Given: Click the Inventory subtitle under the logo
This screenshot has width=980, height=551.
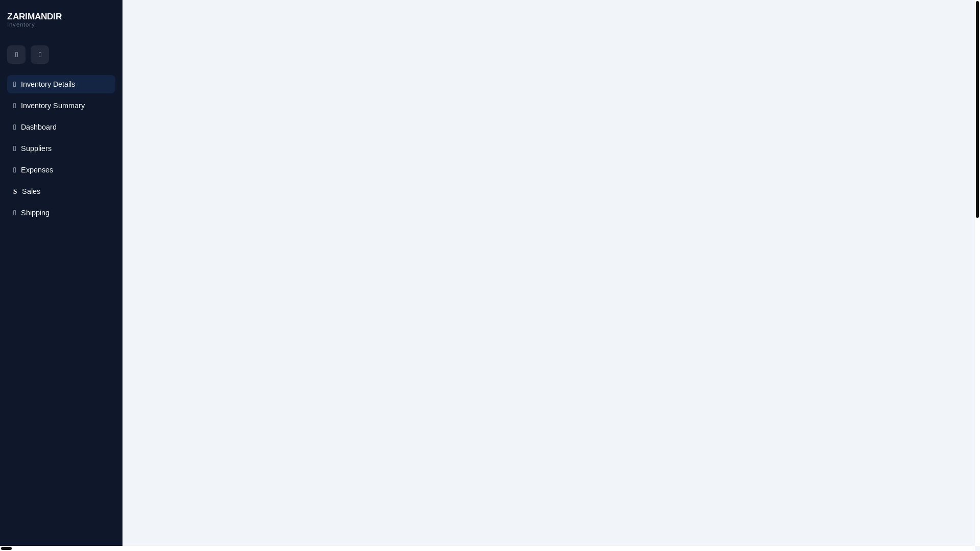Looking at the screenshot, I should 21,24.
